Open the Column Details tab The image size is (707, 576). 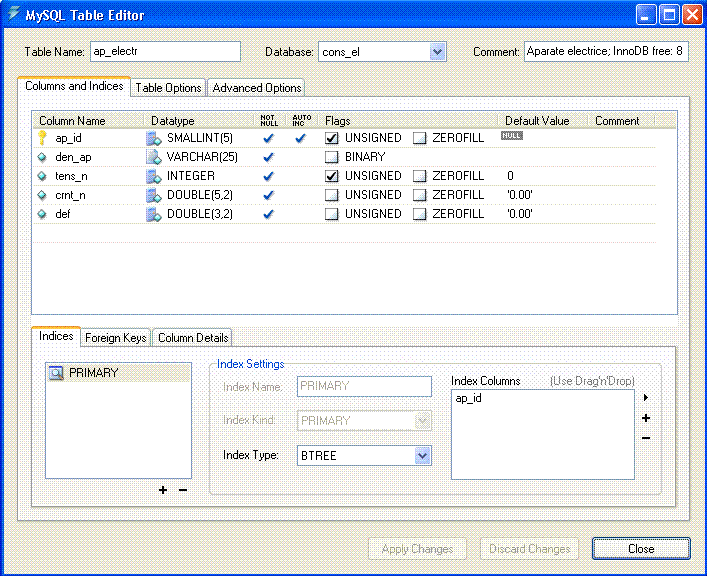(193, 338)
